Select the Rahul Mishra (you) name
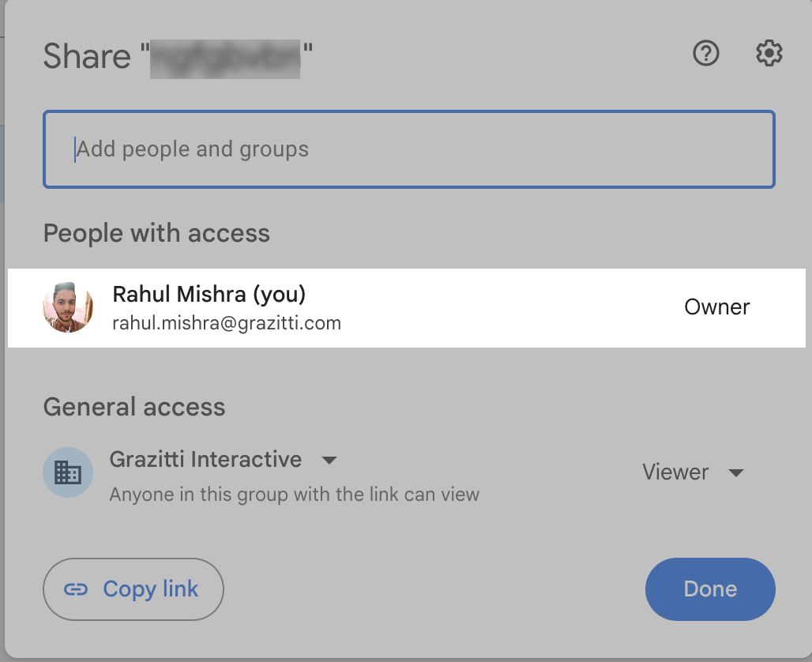This screenshot has height=662, width=812. pyautogui.click(x=209, y=295)
